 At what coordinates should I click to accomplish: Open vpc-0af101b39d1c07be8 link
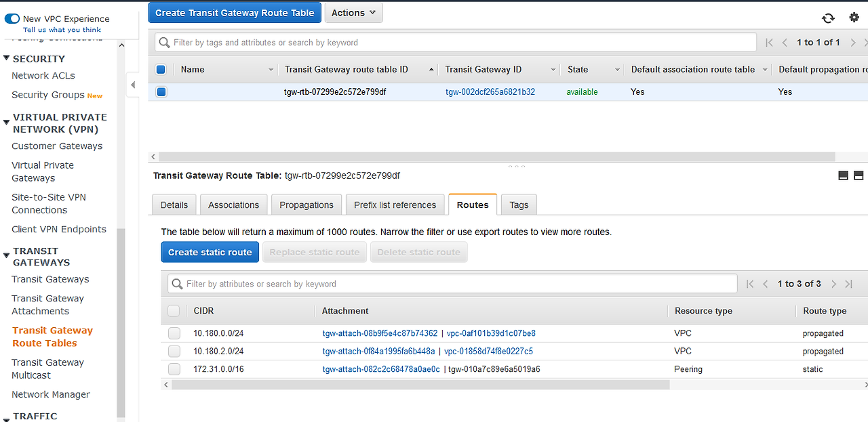coord(491,333)
